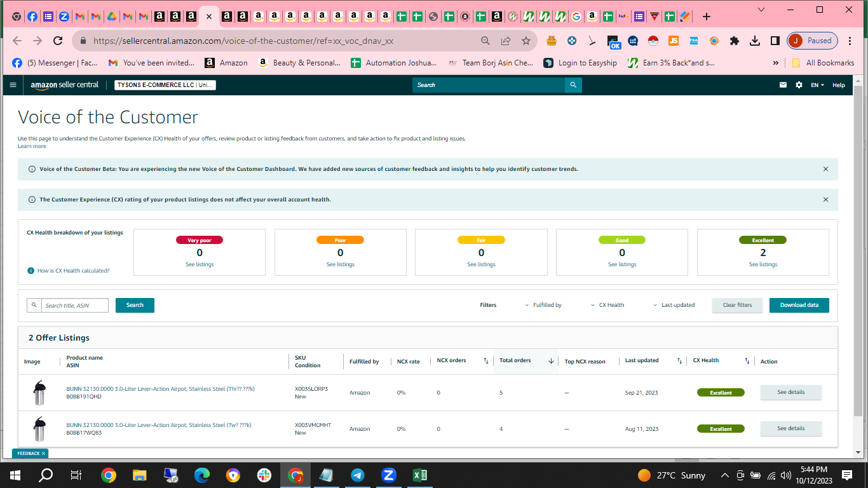See details for ASIN B08B17WQ83
868x488 pixels.
(x=791, y=429)
